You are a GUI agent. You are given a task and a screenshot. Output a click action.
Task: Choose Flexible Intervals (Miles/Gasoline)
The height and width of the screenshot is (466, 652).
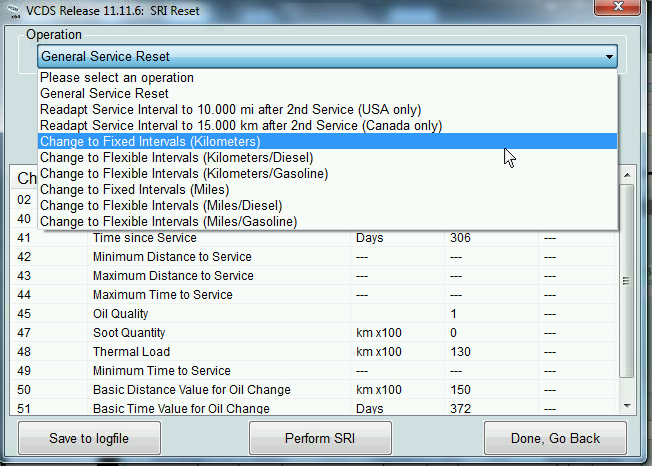pyautogui.click(x=168, y=222)
